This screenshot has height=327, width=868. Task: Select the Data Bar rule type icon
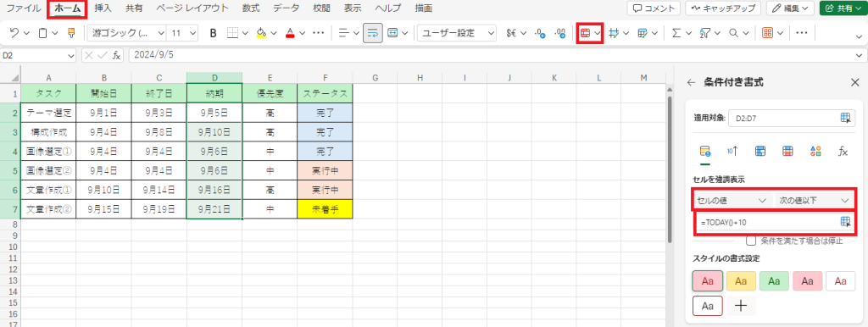tap(760, 151)
